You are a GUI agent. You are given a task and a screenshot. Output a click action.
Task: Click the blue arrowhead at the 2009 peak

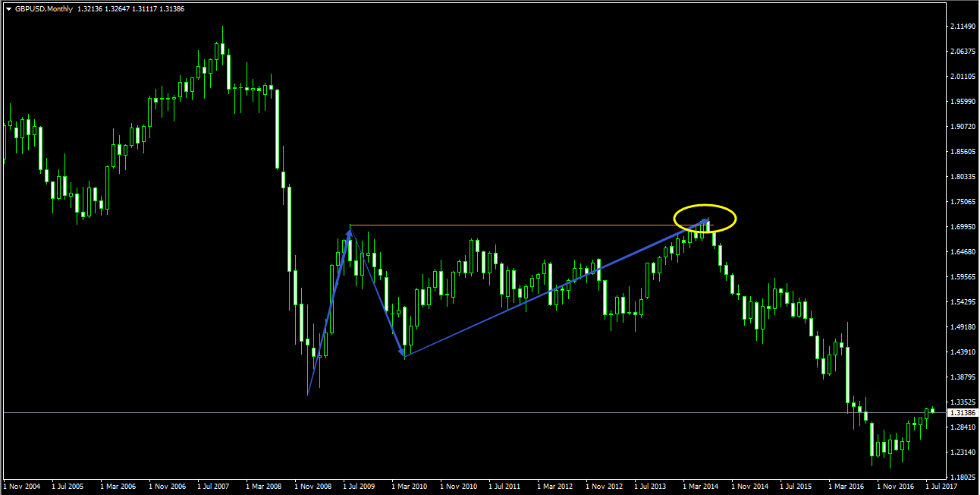click(x=349, y=232)
